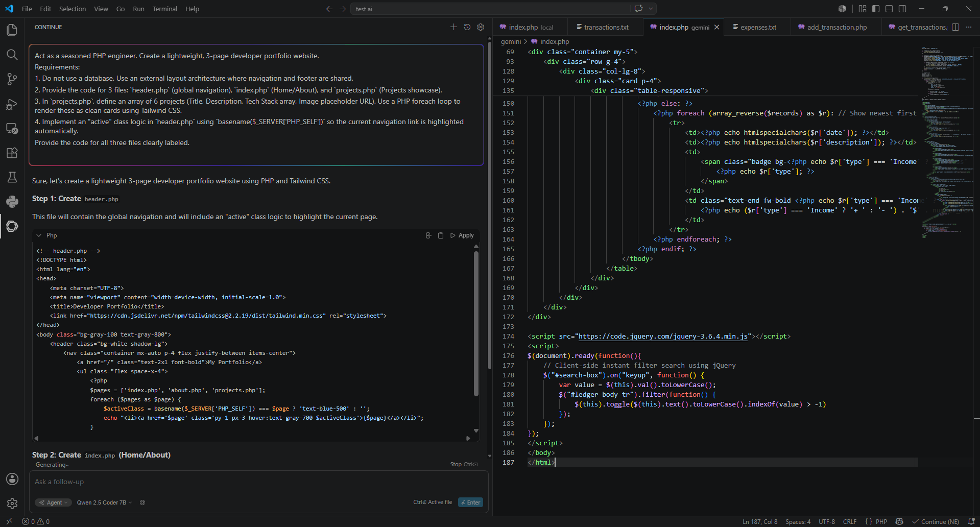Go forward in navigation history
This screenshot has width=980, height=527.
click(x=343, y=9)
